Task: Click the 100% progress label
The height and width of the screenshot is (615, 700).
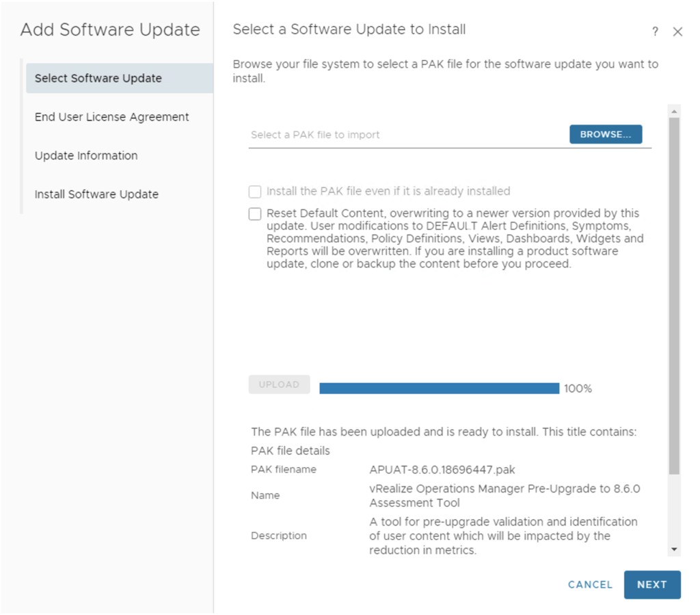Action: 578,389
